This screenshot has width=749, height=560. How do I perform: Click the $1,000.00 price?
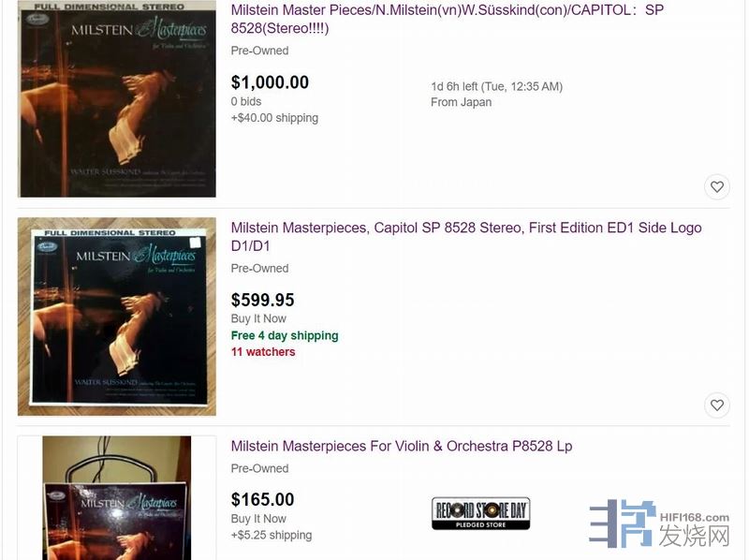[x=270, y=82]
